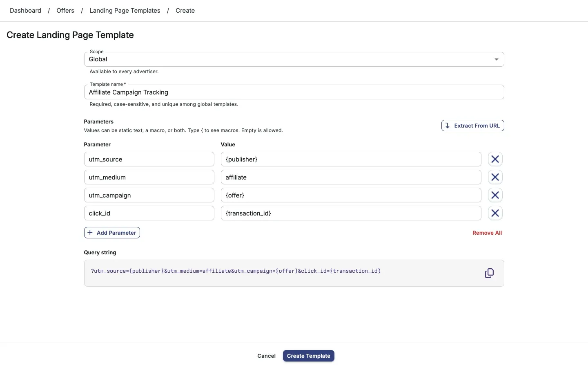Open the Scope dropdown
588x368 pixels.
294,59
